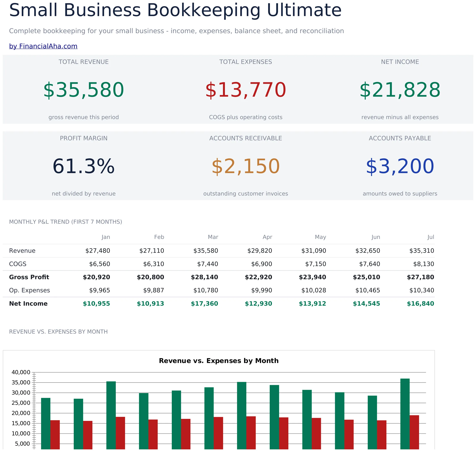Click the Revenue row label
Viewport: 476px width, 452px height.
22,251
